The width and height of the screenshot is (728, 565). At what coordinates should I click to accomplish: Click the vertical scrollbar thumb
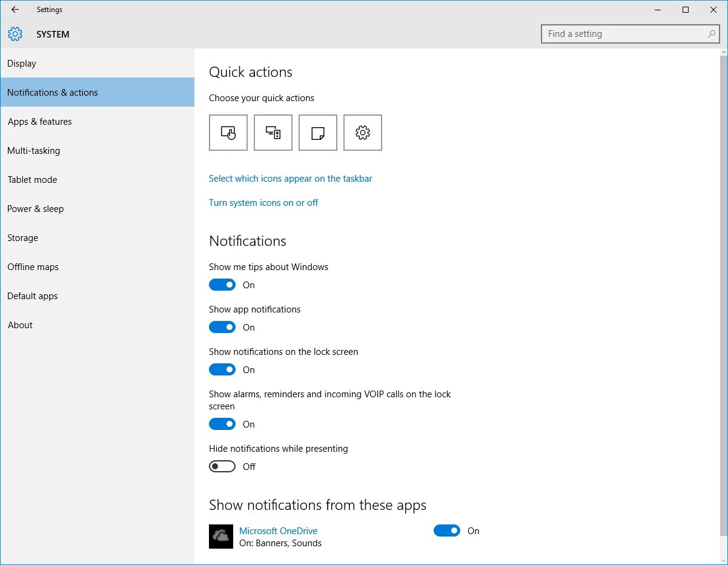pos(723,297)
